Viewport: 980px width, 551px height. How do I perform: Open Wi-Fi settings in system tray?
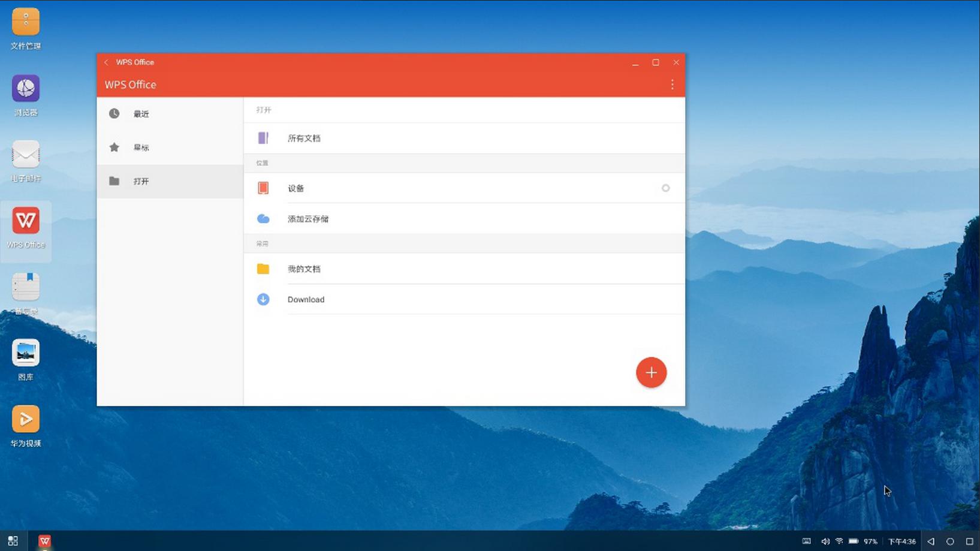839,541
